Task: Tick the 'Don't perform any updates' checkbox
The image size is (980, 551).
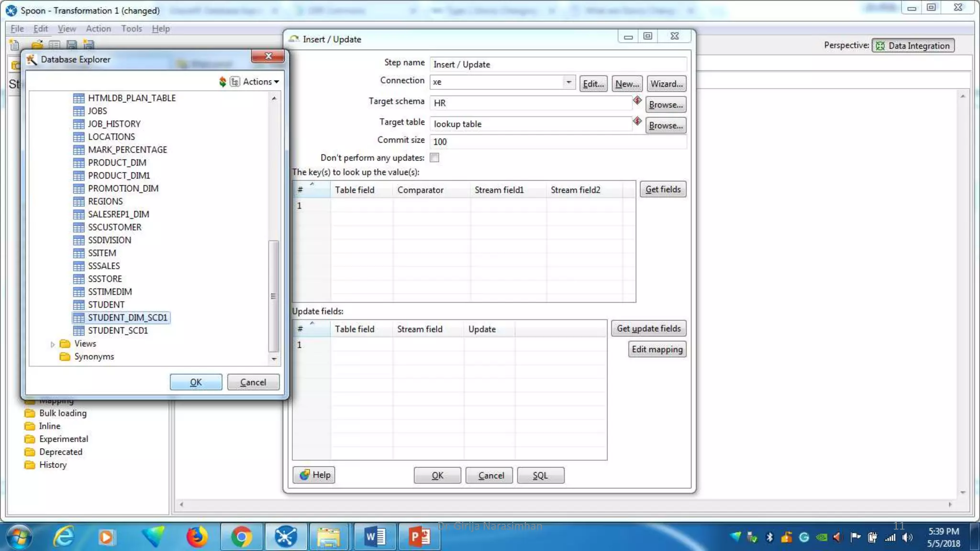Action: point(434,158)
